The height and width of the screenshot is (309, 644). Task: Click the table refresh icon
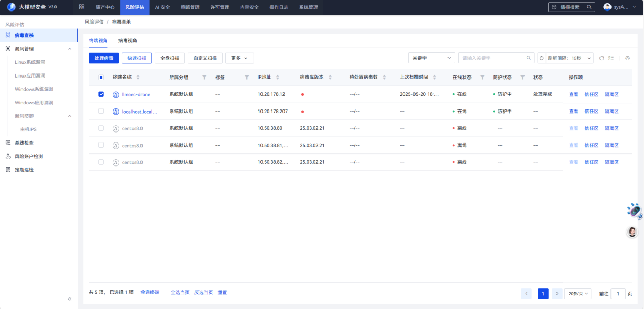point(602,58)
